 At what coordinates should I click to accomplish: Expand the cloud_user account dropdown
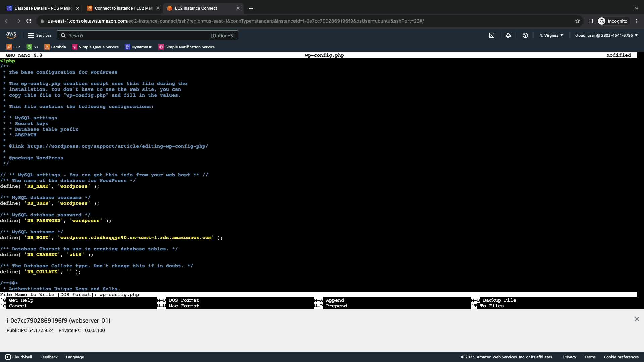606,35
